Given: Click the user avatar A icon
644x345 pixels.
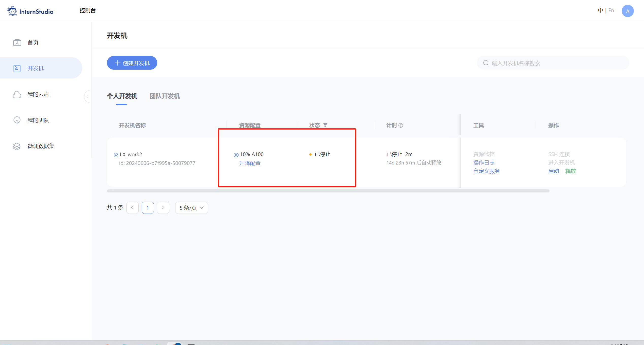Looking at the screenshot, I should coord(627,11).
